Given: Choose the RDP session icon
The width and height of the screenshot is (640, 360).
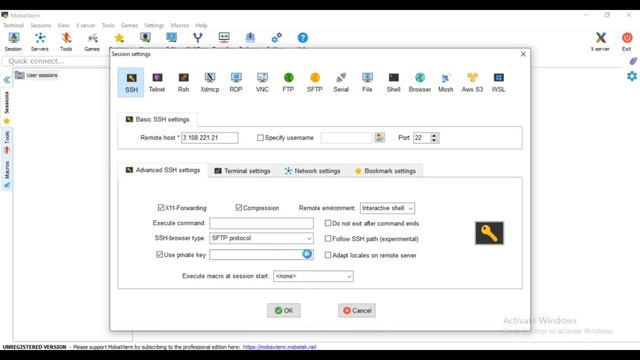Looking at the screenshot, I should coord(236,82).
